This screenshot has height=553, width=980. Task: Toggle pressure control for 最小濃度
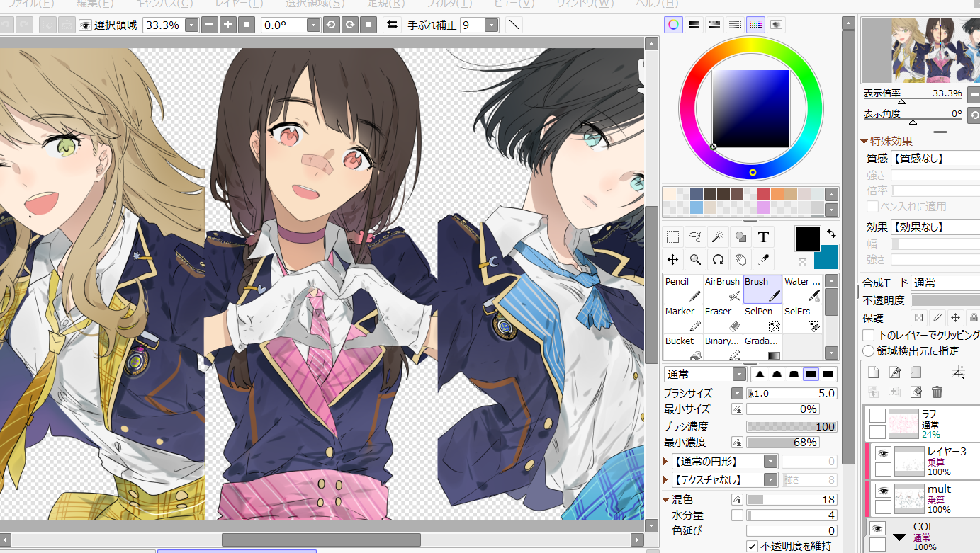[737, 442]
